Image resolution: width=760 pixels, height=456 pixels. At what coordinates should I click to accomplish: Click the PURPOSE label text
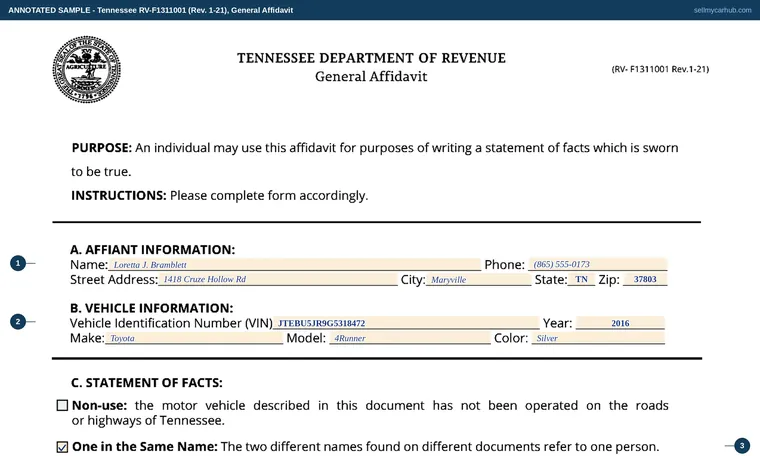pos(102,148)
